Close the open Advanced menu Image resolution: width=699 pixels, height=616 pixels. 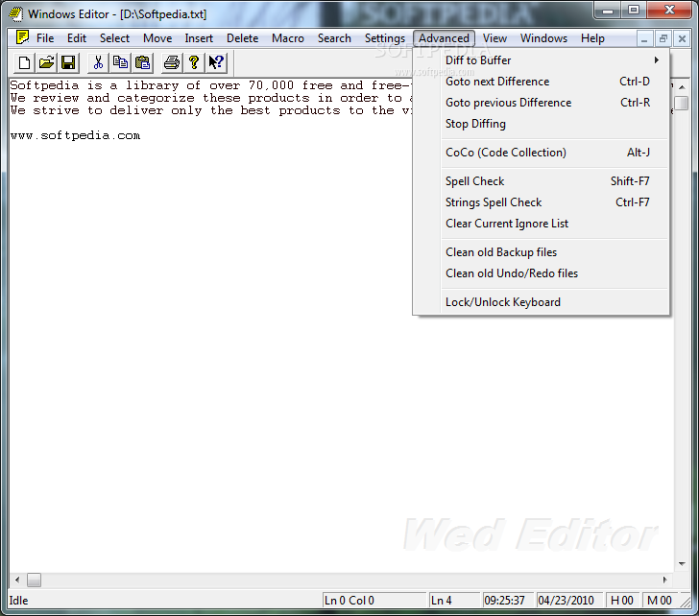tap(444, 38)
